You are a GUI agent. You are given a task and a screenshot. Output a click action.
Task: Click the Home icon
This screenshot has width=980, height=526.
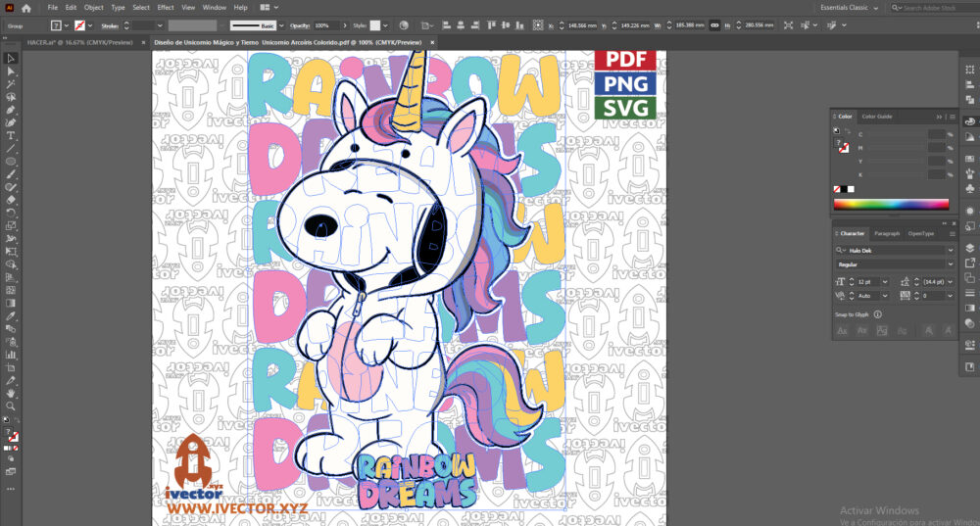point(26,8)
